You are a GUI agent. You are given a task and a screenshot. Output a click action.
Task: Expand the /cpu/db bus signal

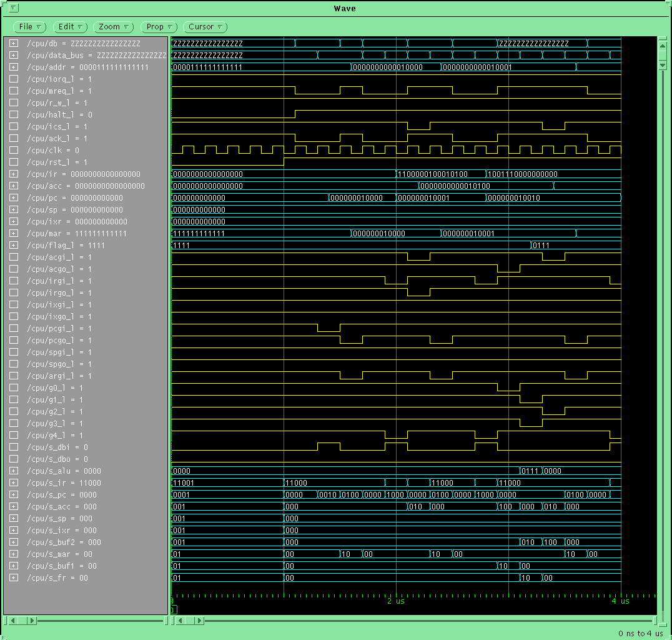tap(14, 43)
